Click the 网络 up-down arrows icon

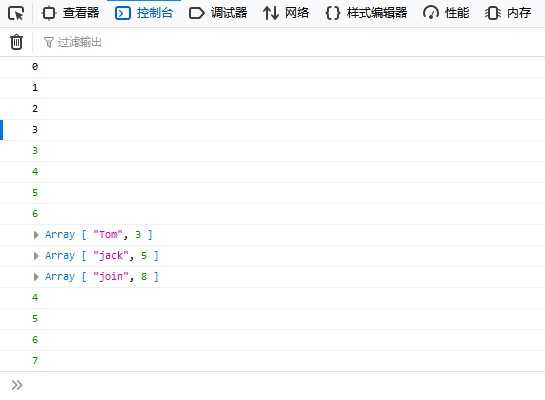click(271, 13)
